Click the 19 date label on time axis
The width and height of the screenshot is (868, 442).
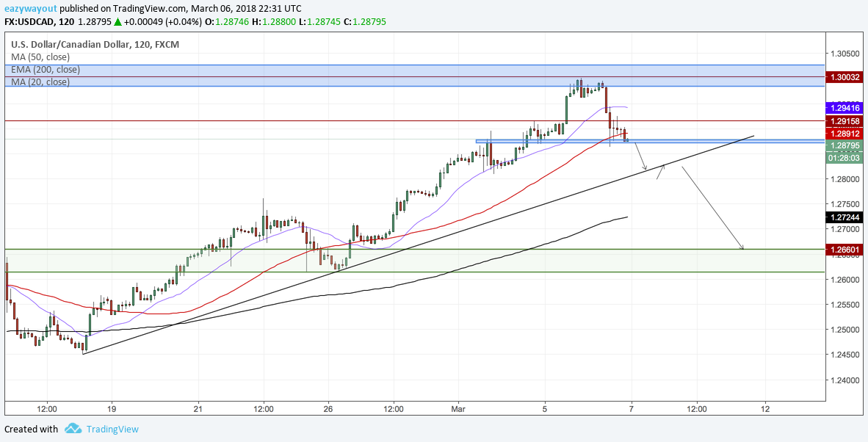(x=112, y=410)
